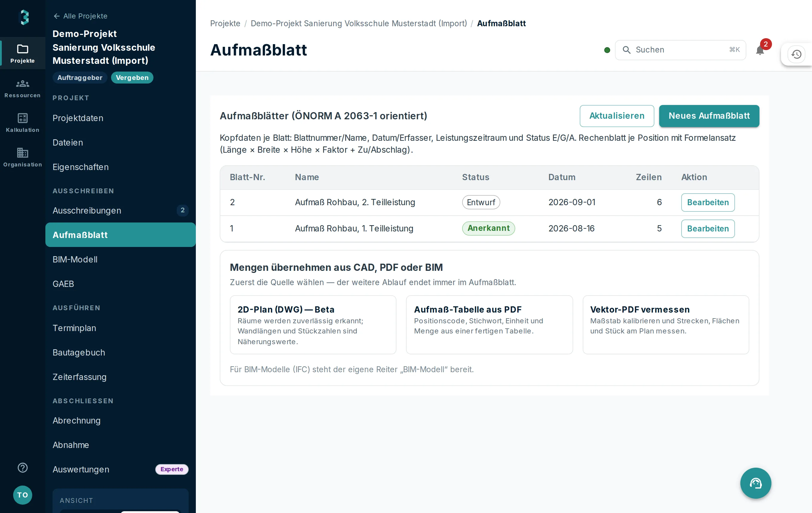Open the history clock panel

796,54
